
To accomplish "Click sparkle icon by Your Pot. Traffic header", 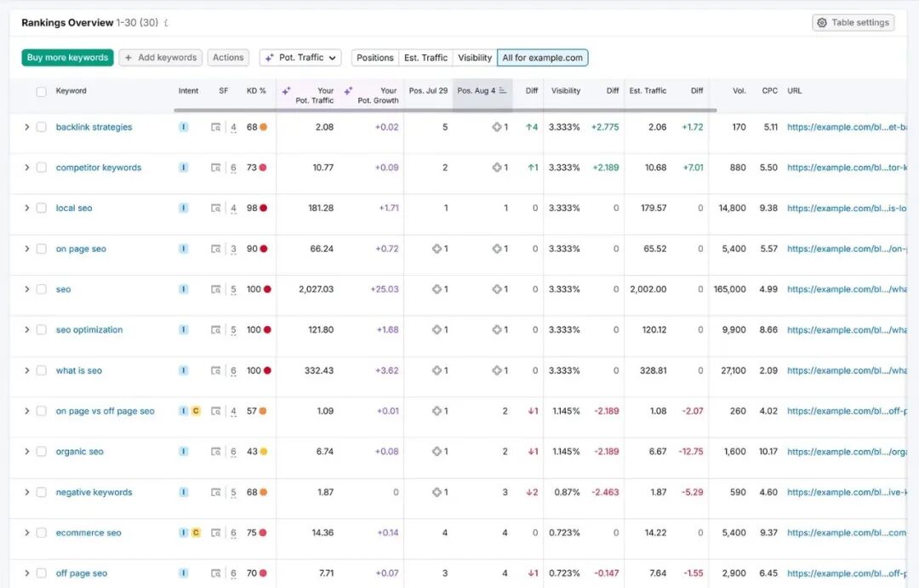I will [287, 91].
